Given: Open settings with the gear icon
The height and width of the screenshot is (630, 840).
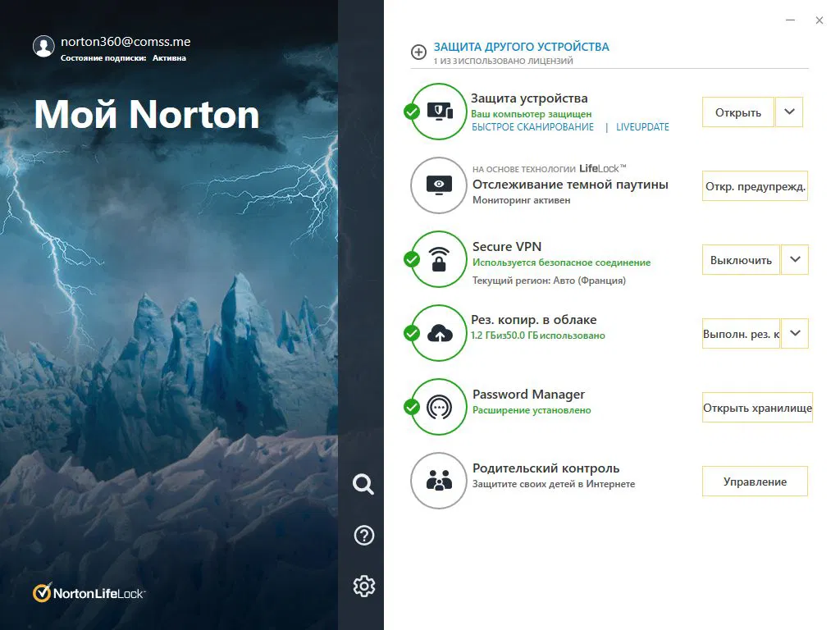Looking at the screenshot, I should tap(363, 586).
